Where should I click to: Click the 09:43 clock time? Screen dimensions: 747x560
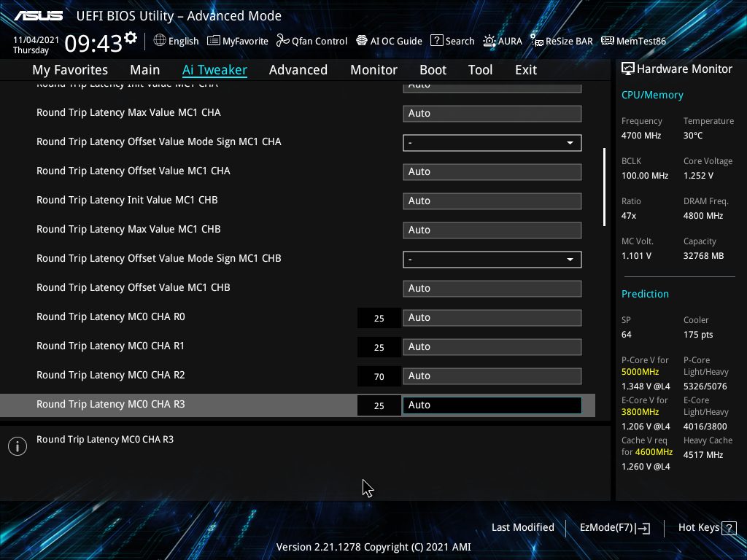click(93, 44)
